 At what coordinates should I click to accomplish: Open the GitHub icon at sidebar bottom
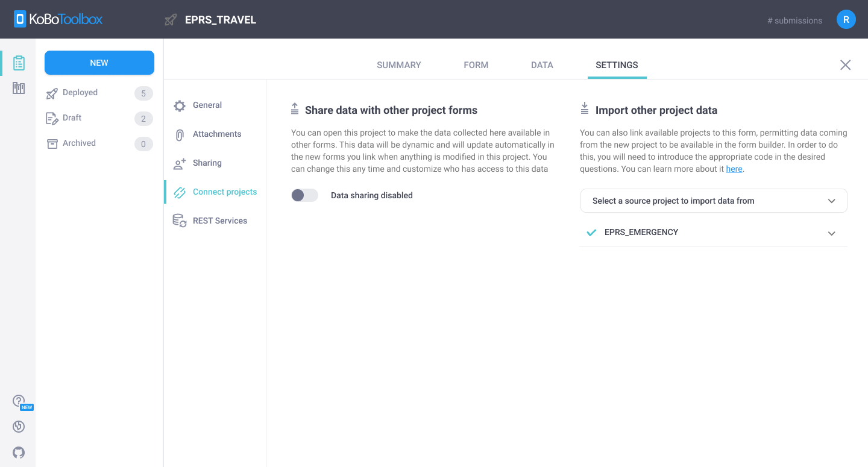coord(19,453)
